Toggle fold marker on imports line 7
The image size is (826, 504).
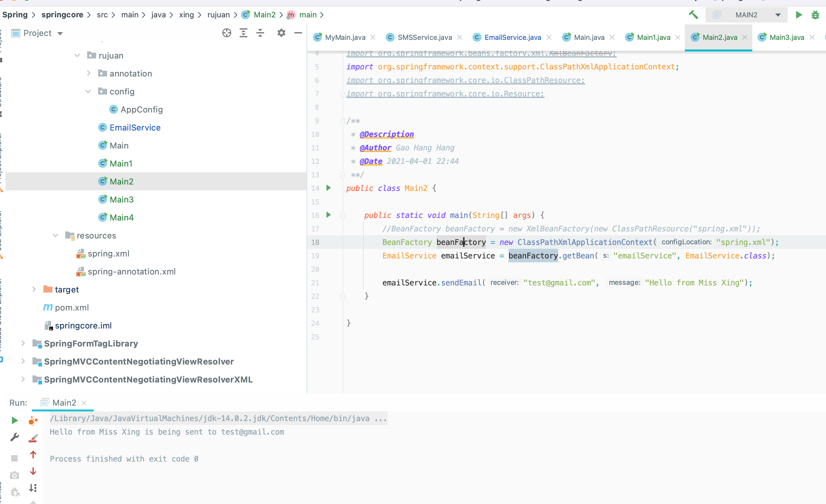(x=343, y=94)
